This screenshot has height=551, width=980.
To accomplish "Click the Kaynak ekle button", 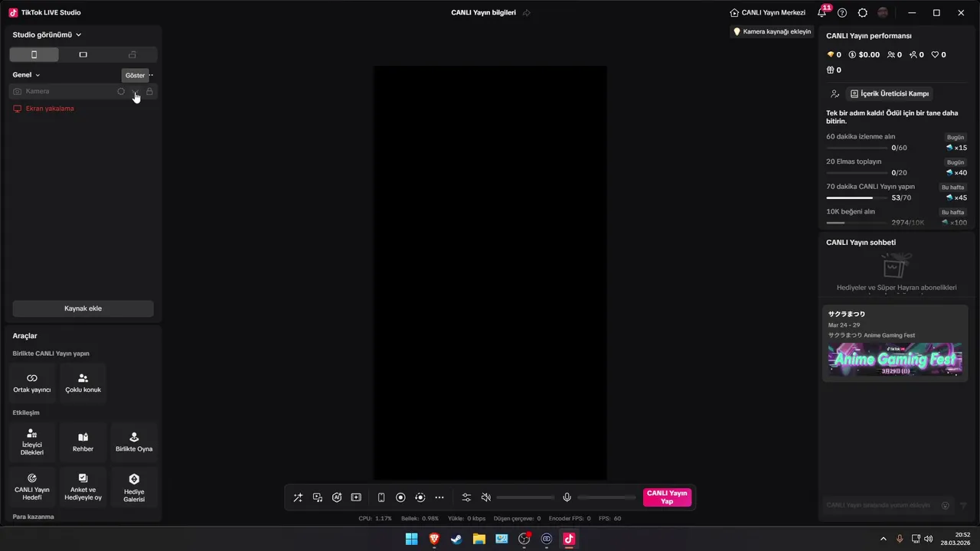I will (83, 308).
